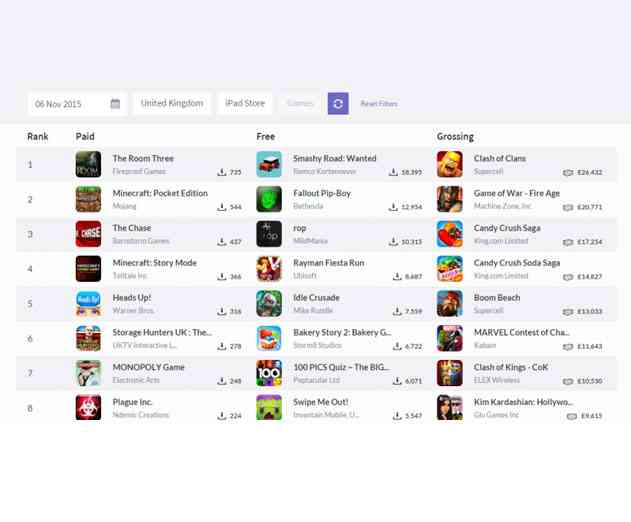Click the calendar icon in date field
This screenshot has height=522, width=631.
115,103
